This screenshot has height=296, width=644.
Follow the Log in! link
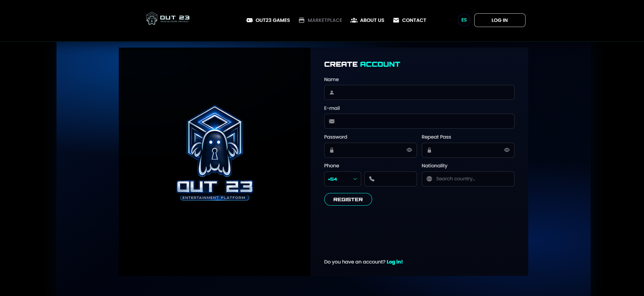(395, 262)
